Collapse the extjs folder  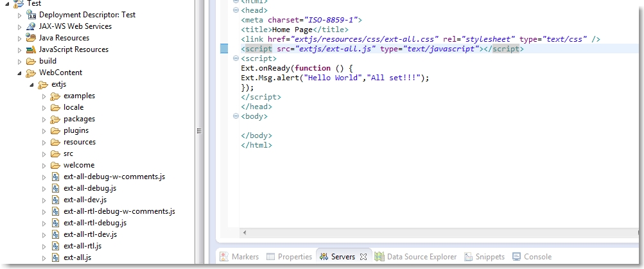[x=31, y=85]
